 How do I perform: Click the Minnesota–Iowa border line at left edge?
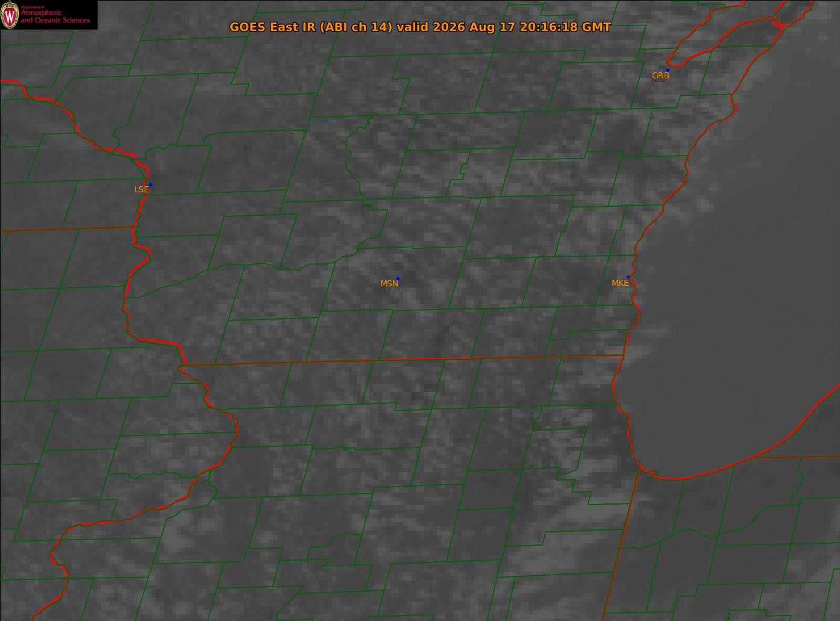[67, 229]
